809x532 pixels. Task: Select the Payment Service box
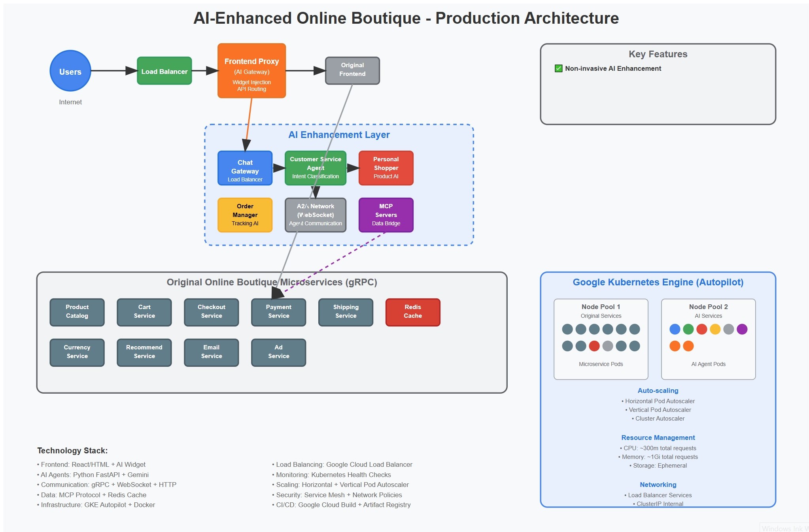tap(278, 312)
